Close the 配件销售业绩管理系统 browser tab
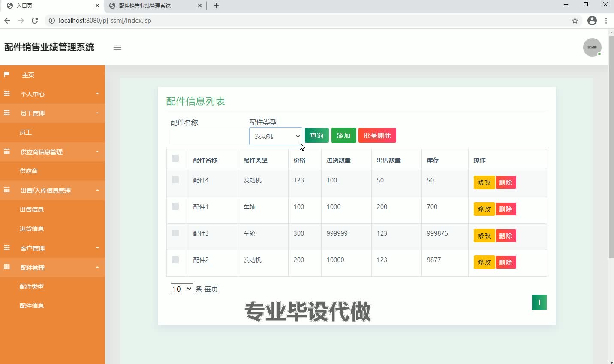The height and width of the screenshot is (364, 614). (200, 6)
